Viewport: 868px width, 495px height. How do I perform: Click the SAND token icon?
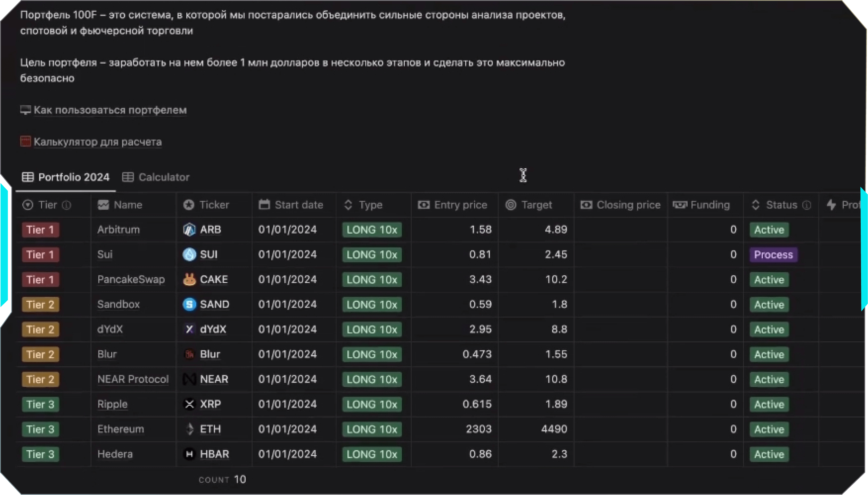pos(189,305)
